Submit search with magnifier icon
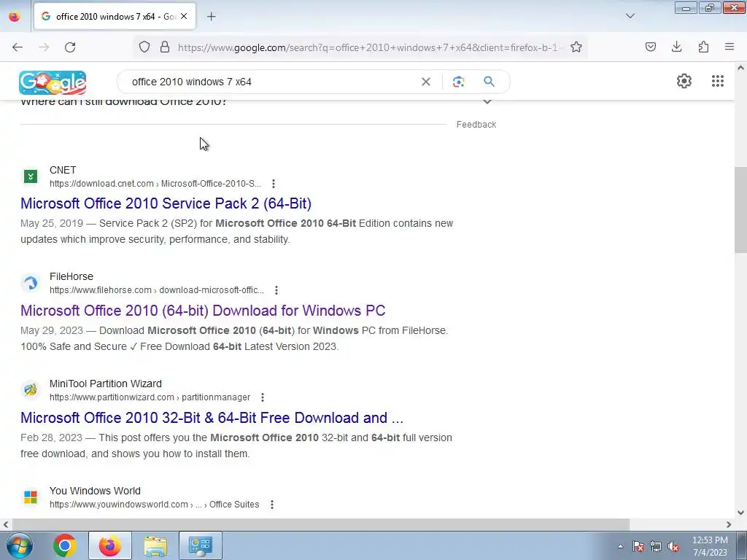The height and width of the screenshot is (560, 747). pos(489,82)
